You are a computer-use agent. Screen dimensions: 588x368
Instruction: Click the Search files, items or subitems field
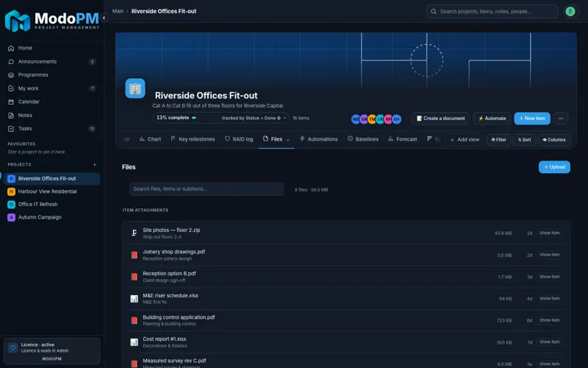[x=207, y=189]
